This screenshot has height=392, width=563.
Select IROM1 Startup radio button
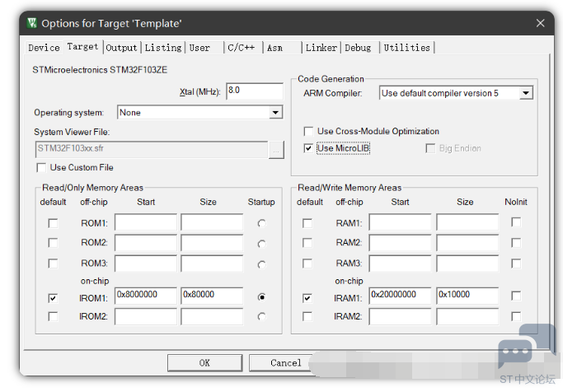(x=262, y=297)
